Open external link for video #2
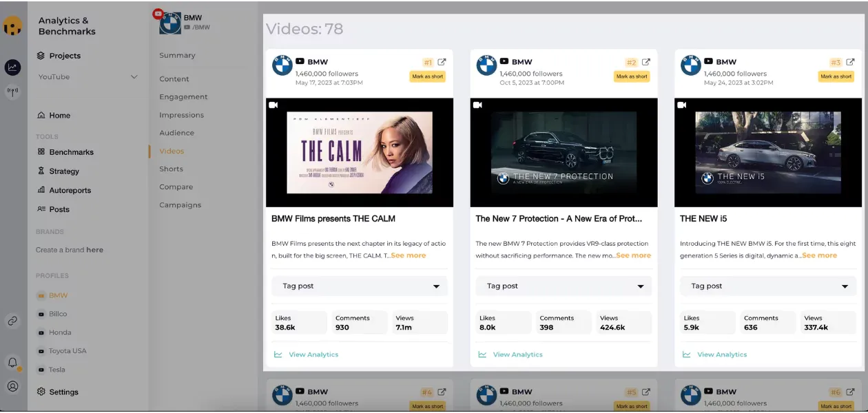This screenshot has width=868, height=413. pyautogui.click(x=646, y=62)
